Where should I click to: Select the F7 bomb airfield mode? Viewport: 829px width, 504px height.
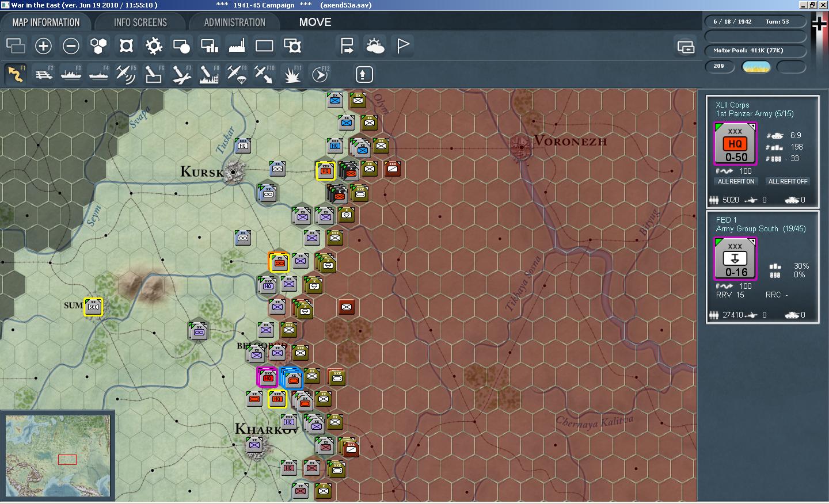(181, 74)
